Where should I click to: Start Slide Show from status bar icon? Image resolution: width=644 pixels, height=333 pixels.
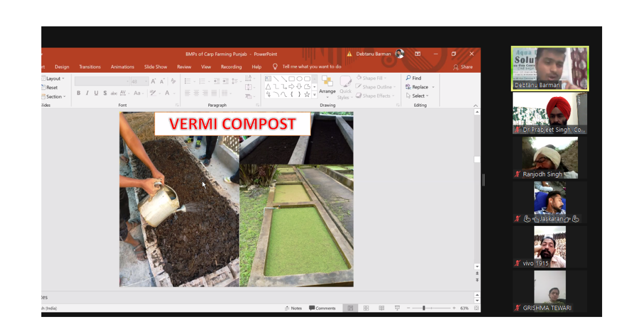pyautogui.click(x=397, y=308)
